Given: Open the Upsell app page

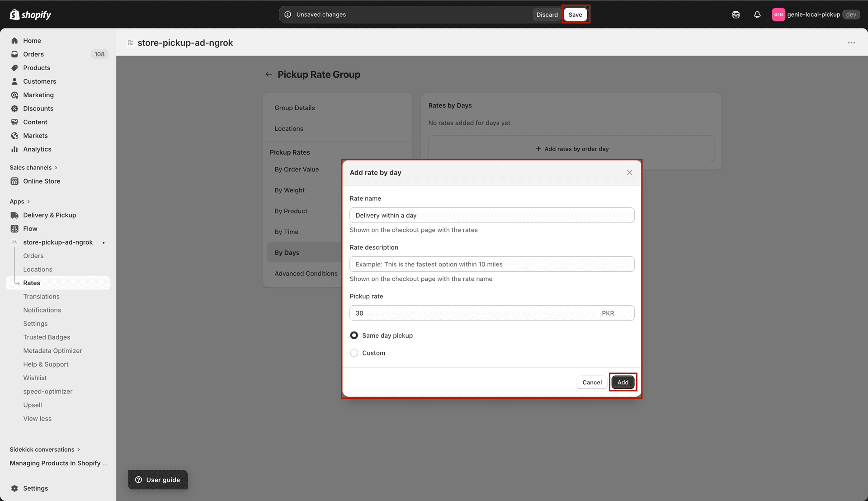Looking at the screenshot, I should tap(33, 405).
